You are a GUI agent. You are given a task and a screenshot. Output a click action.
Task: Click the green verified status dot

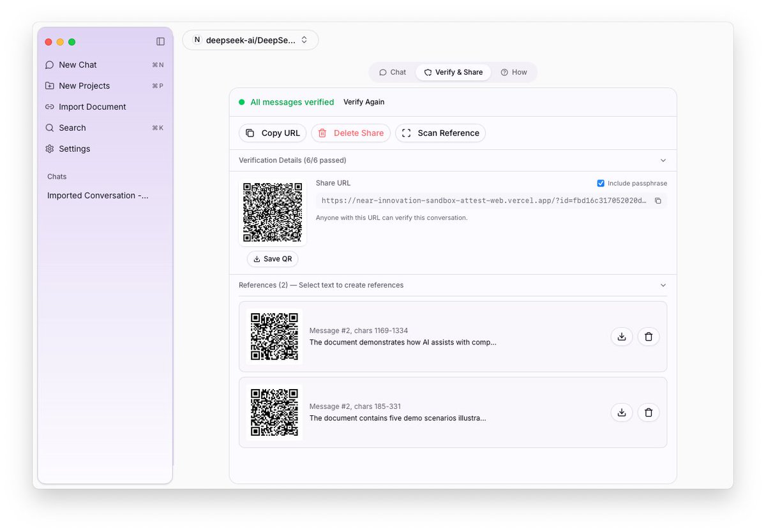click(242, 102)
